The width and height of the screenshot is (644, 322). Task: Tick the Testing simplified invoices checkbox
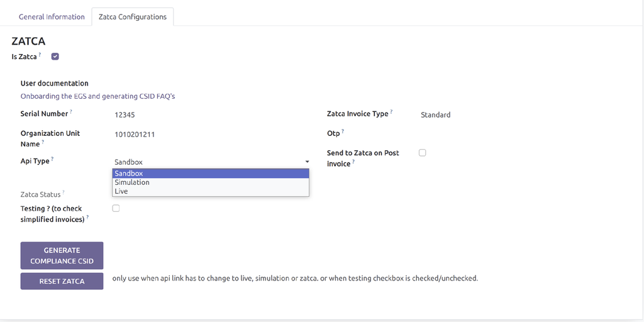(116, 208)
